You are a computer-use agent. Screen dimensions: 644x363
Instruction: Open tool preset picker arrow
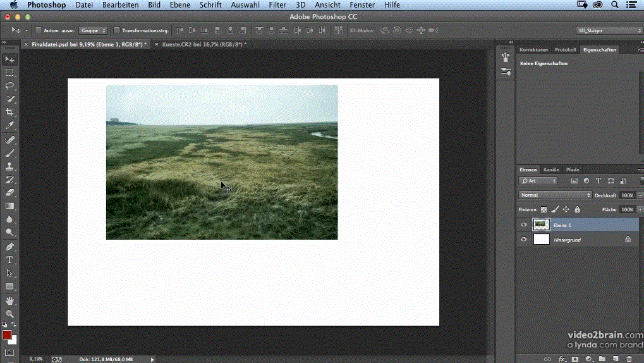tap(27, 30)
